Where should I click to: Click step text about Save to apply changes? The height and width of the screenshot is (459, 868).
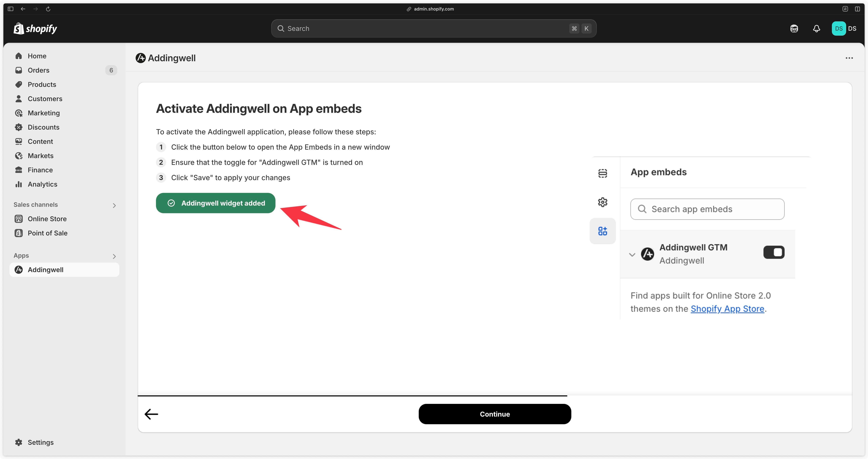click(231, 178)
